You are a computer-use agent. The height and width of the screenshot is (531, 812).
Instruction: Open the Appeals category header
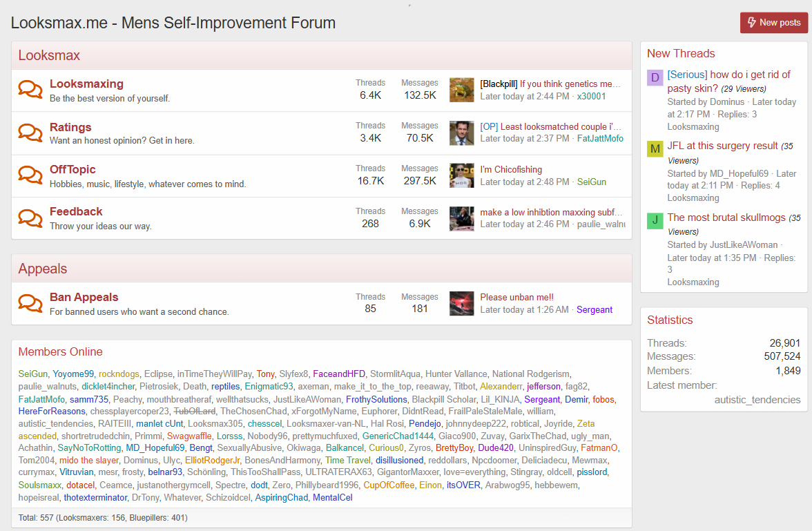[43, 269]
